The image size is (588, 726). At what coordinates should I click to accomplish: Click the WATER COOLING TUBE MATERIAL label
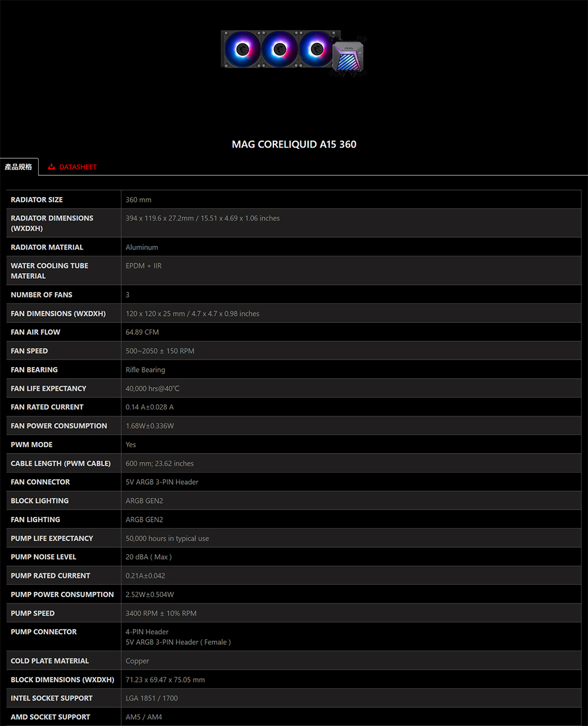coord(49,271)
